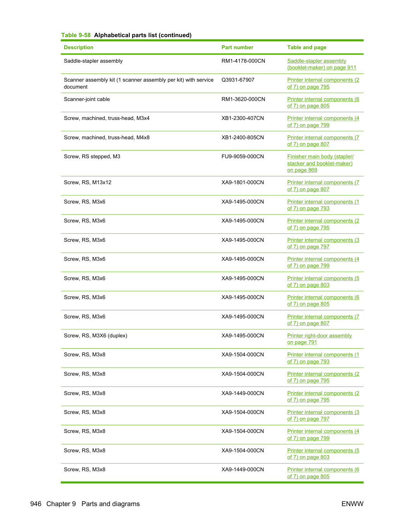Follow Scanner-joint cable link to page 805
This screenshot has height=532, width=400.
[x=323, y=103]
